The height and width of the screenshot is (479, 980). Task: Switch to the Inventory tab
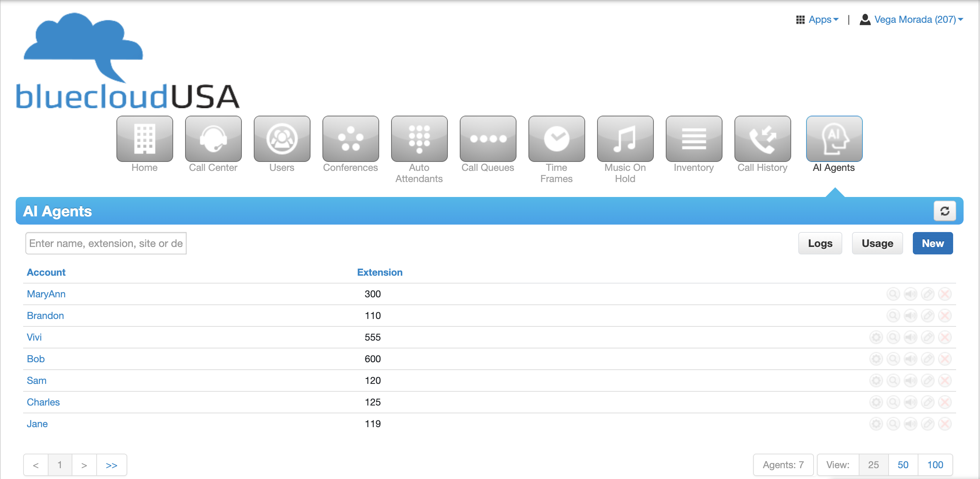tap(693, 139)
